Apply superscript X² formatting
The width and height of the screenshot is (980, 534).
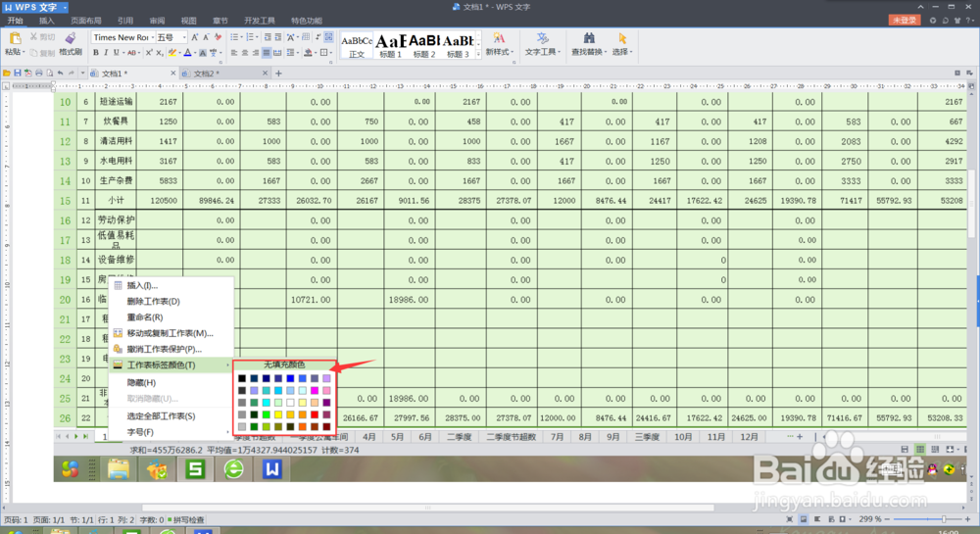tap(149, 53)
